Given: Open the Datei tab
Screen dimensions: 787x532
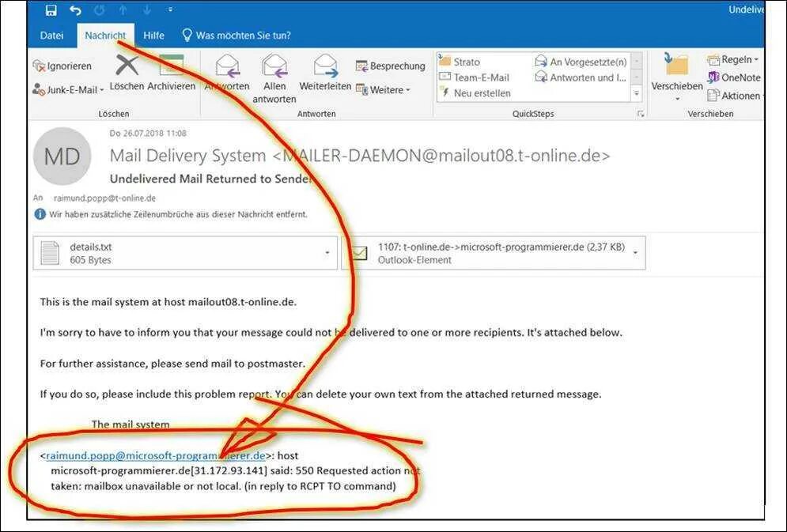Looking at the screenshot, I should [x=51, y=36].
